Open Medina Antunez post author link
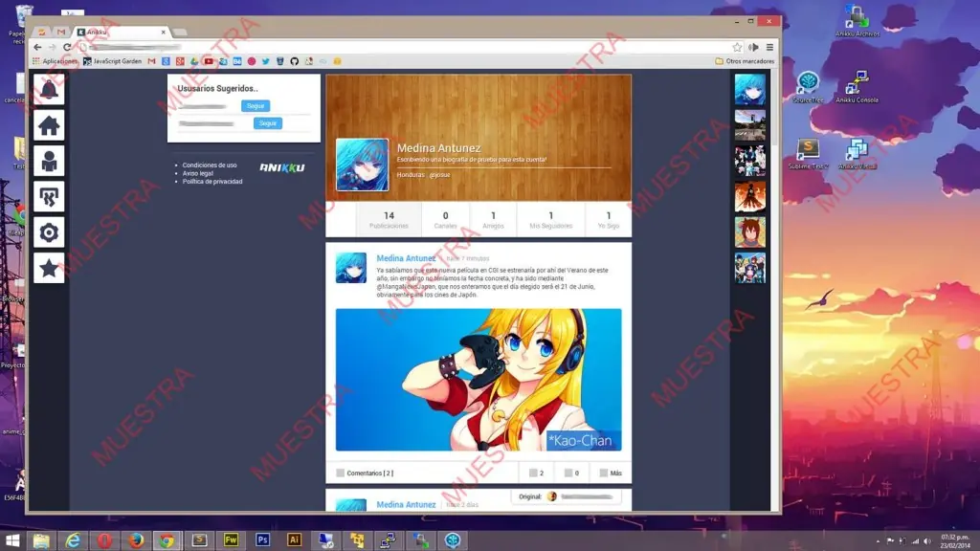The height and width of the screenshot is (551, 980). tap(406, 258)
